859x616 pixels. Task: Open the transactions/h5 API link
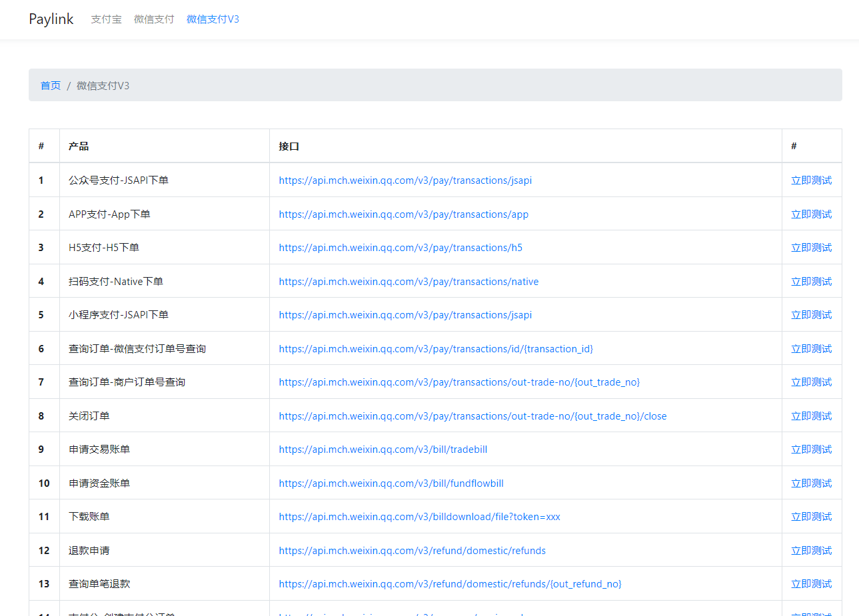(401, 248)
